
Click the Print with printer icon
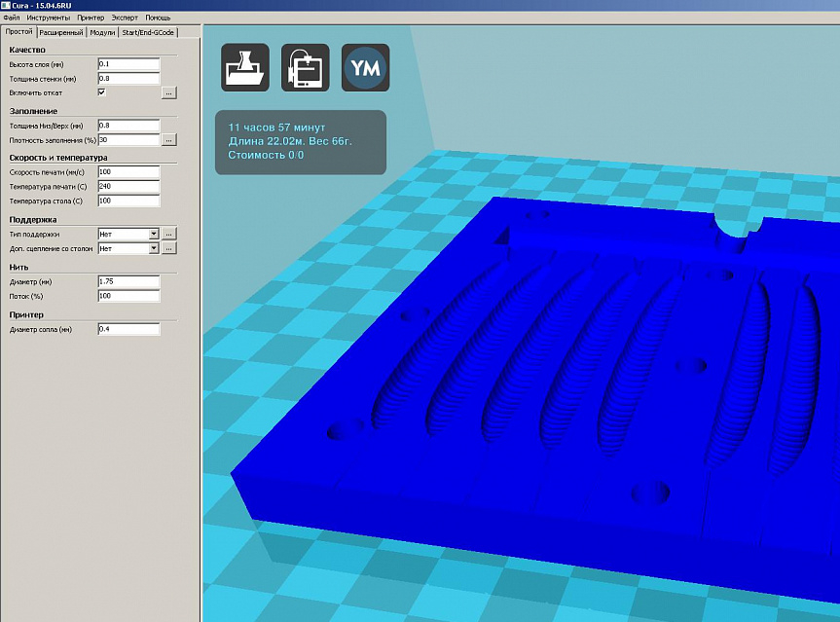click(305, 68)
